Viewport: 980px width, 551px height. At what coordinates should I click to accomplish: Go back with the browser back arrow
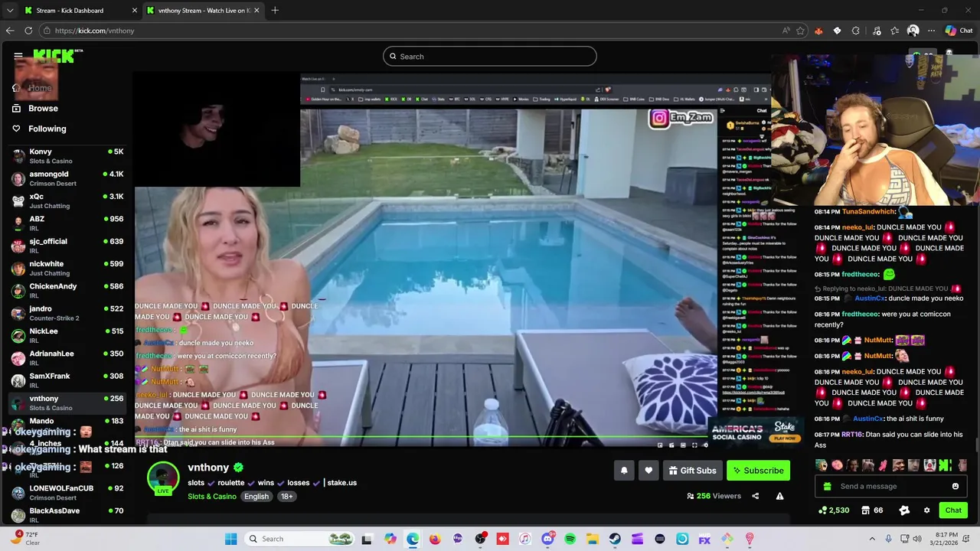click(x=10, y=31)
